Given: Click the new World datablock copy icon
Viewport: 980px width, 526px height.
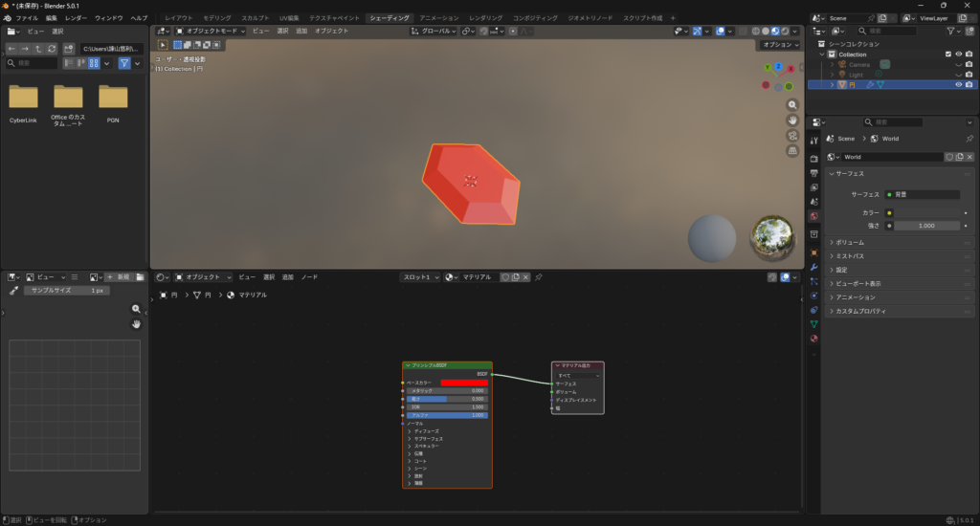Looking at the screenshot, I should [x=960, y=157].
